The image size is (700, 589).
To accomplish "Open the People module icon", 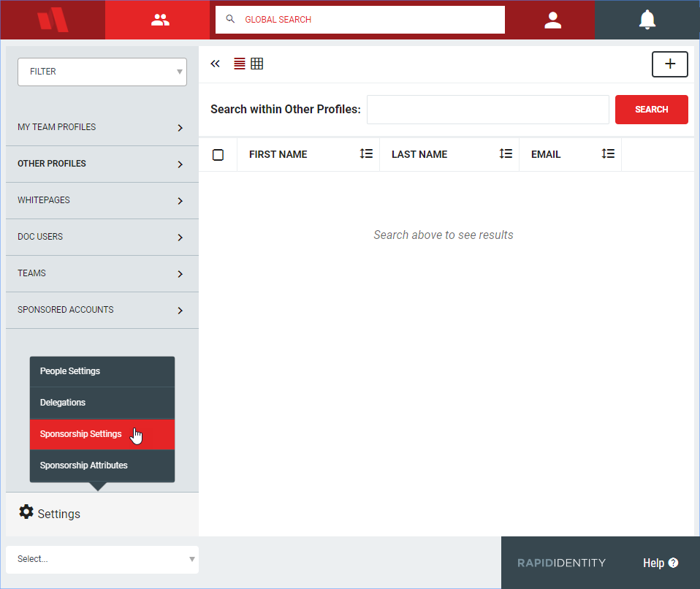I will pos(159,20).
